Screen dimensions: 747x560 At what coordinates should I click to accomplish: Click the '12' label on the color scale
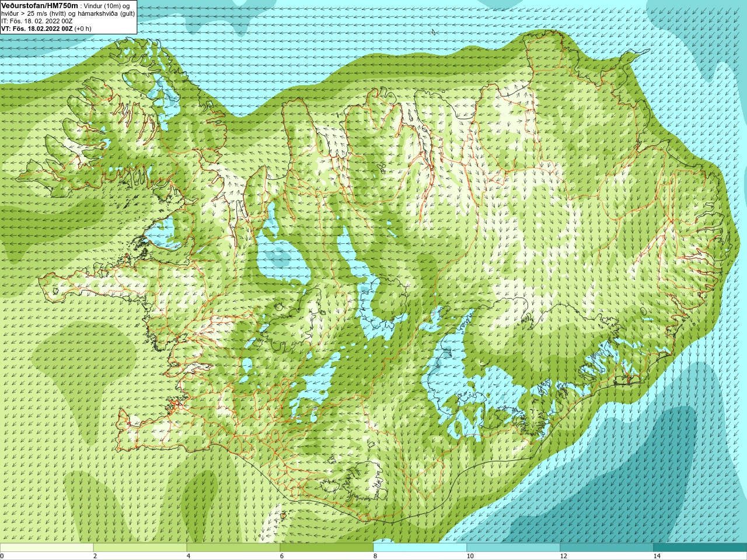click(x=563, y=556)
